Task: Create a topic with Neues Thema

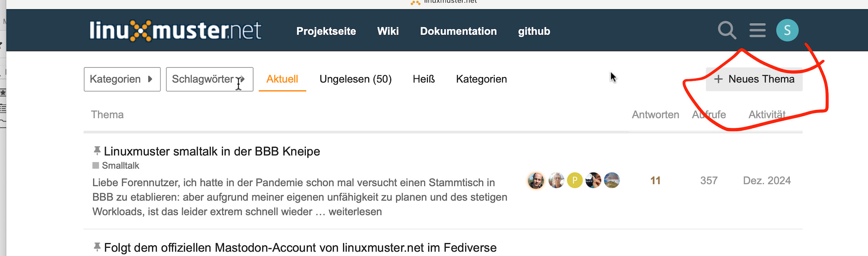Action: coord(754,79)
